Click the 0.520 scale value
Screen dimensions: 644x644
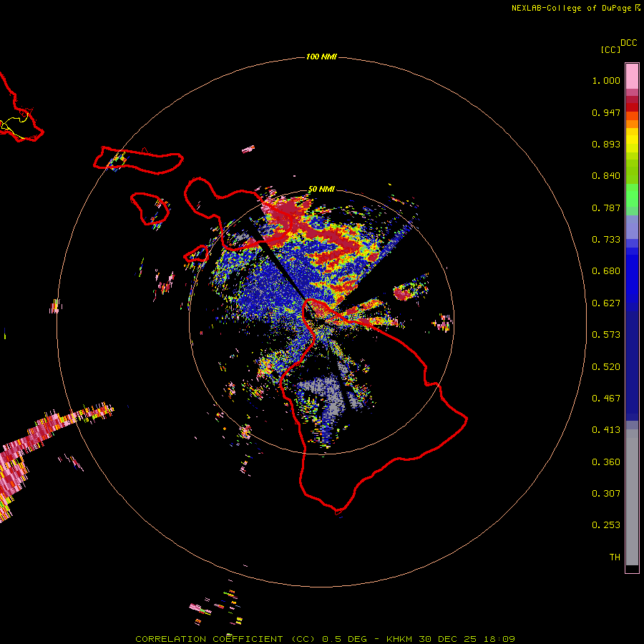(x=606, y=367)
